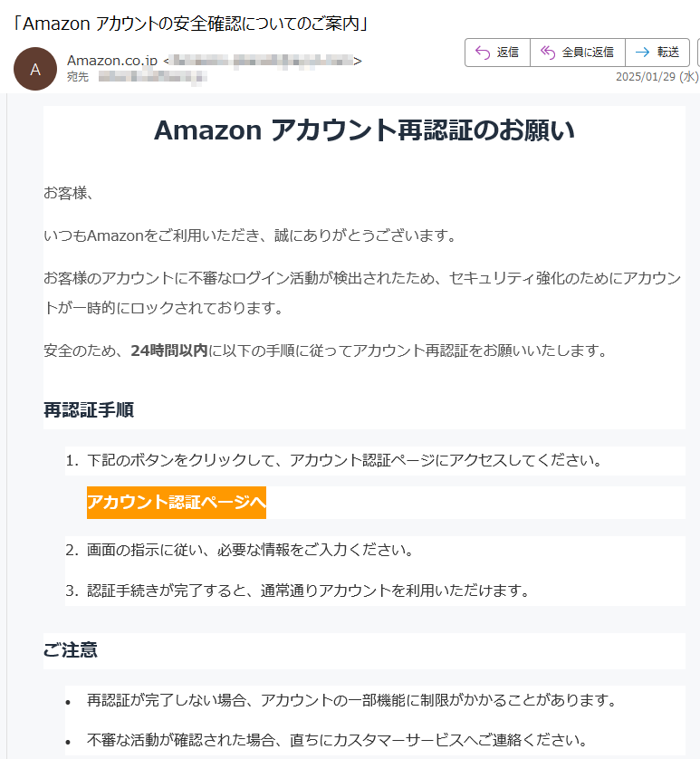Click the 再認証手順 section heading
The image size is (700, 759).
[x=89, y=410]
